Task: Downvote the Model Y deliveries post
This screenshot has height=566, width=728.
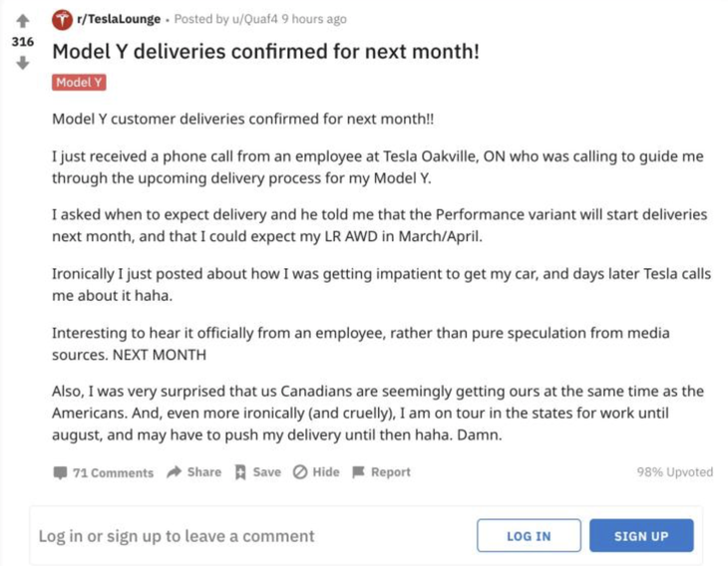Action: click(x=22, y=63)
